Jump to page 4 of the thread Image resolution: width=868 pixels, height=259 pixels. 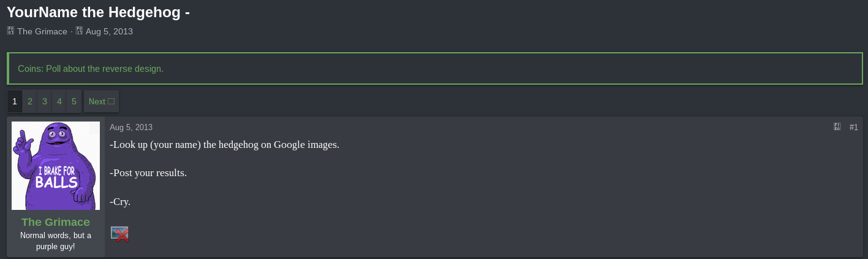(x=59, y=101)
